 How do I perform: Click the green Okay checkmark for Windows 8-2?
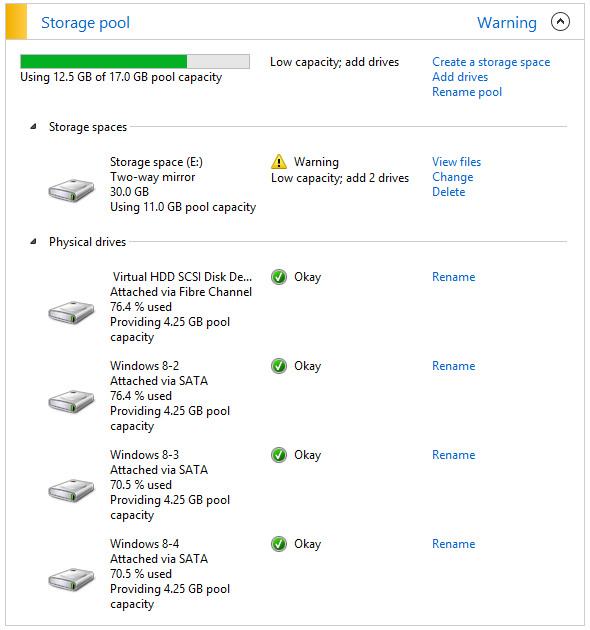(279, 366)
